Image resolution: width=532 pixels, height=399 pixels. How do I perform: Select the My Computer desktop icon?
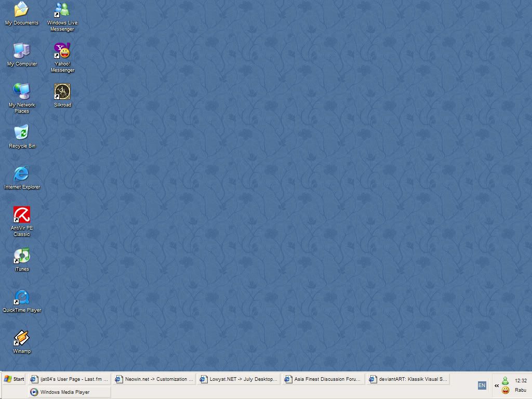coord(21,51)
